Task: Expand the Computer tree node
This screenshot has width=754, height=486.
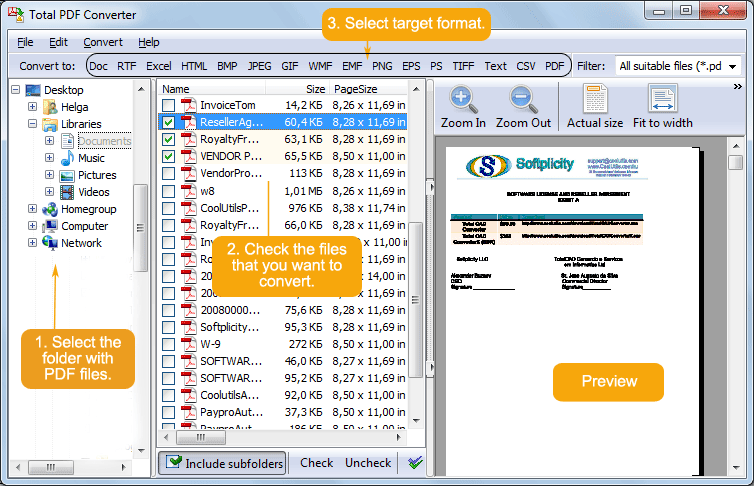Action: [x=33, y=226]
